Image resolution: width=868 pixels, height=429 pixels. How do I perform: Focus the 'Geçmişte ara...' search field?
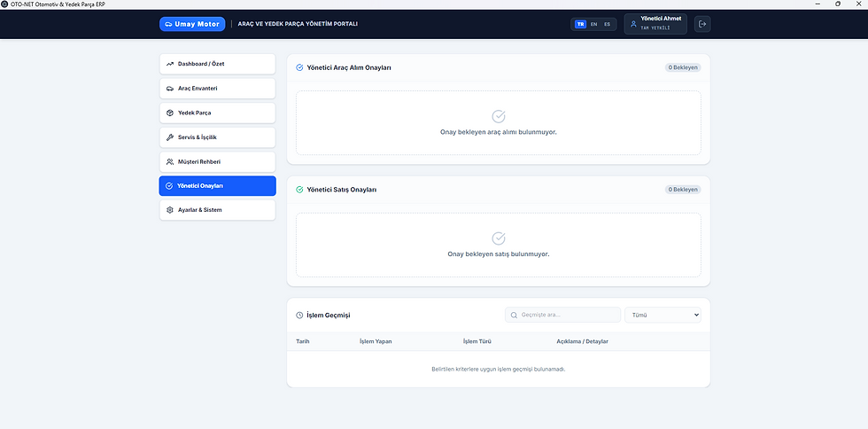562,315
